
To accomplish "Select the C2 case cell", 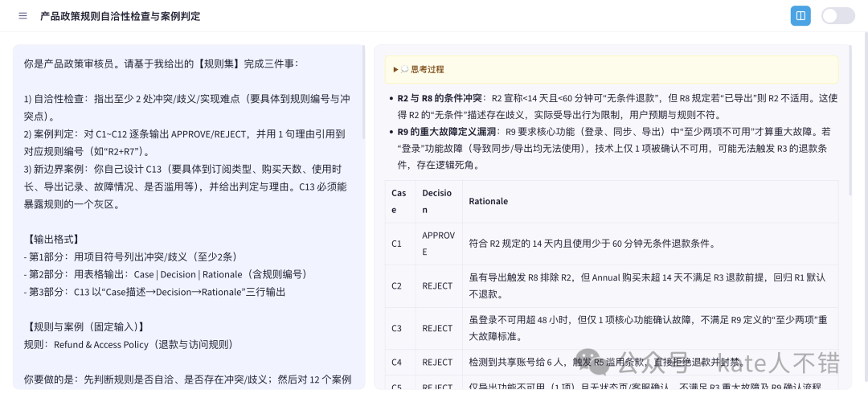I will (400, 286).
